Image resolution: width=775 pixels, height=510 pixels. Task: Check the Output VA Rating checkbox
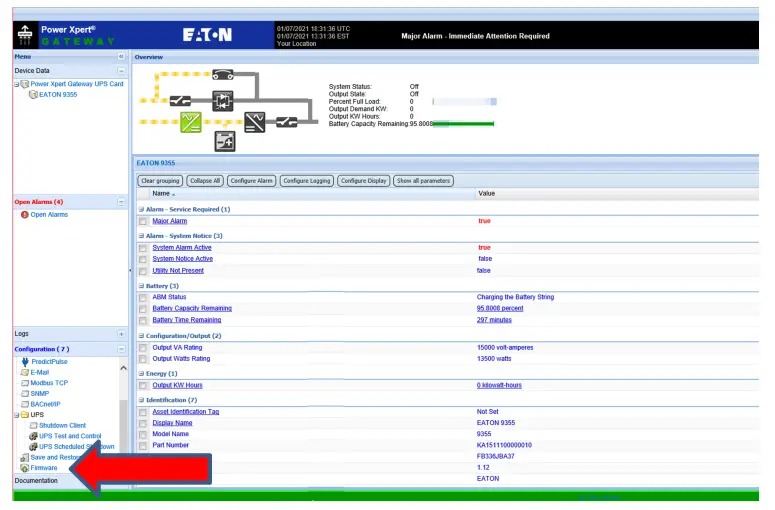[x=143, y=348]
